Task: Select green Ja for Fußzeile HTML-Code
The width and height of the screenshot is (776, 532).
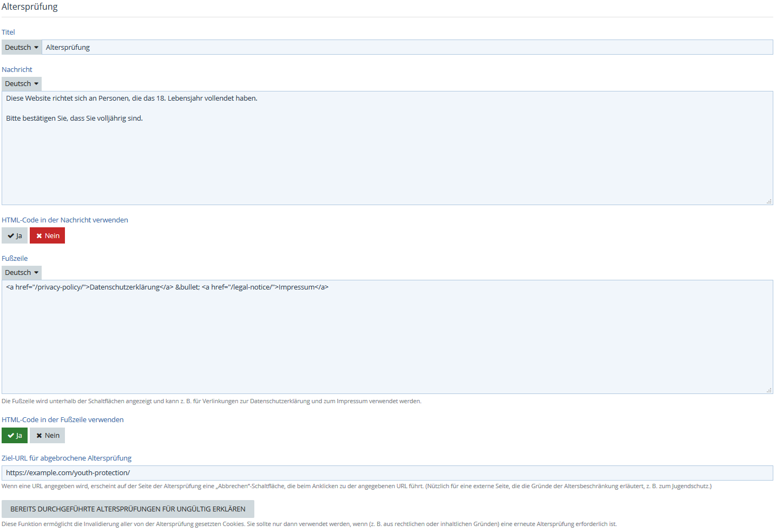Action: 15,436
